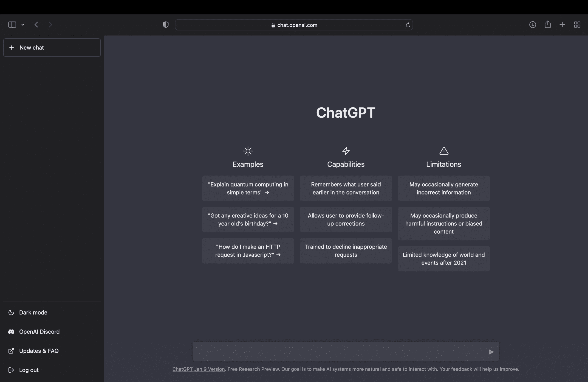Click the moon icon in sidebar
The width and height of the screenshot is (588, 382).
11,312
